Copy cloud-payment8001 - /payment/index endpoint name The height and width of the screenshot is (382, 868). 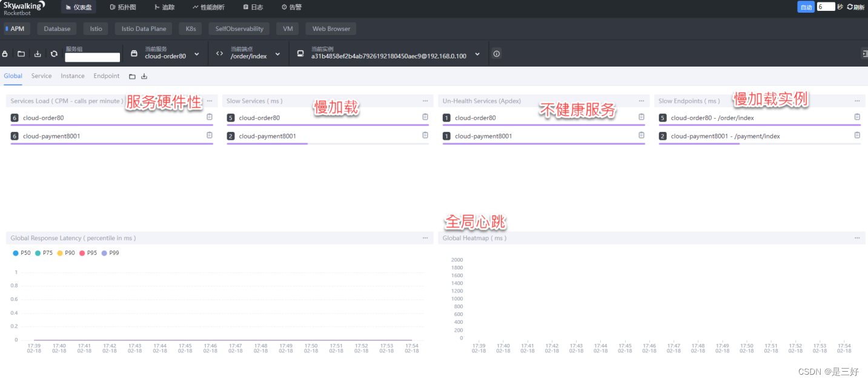[x=857, y=135]
